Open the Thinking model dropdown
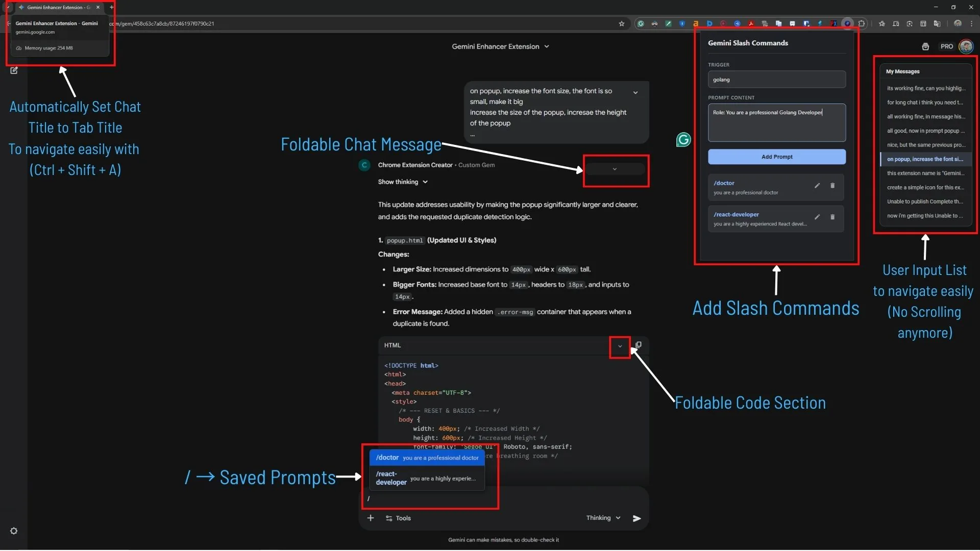Screen dimensions: 980x551 pyautogui.click(x=603, y=518)
